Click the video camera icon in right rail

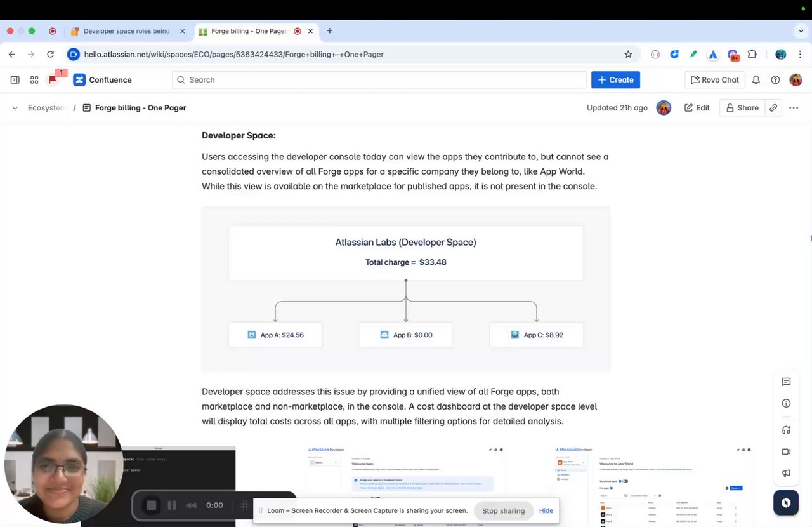(x=786, y=451)
